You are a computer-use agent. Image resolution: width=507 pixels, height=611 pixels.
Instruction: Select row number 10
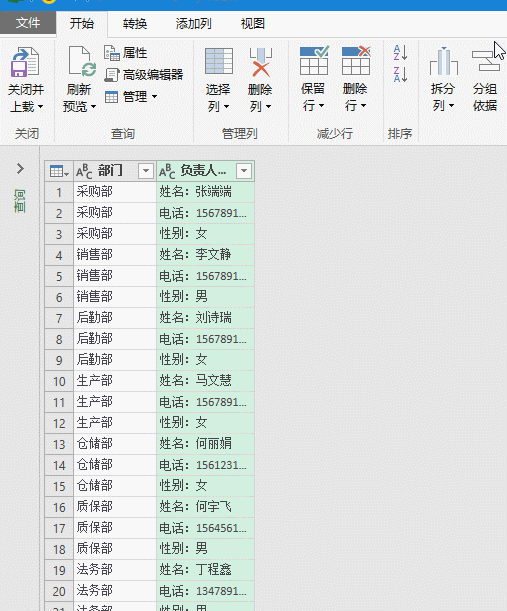tap(59, 381)
